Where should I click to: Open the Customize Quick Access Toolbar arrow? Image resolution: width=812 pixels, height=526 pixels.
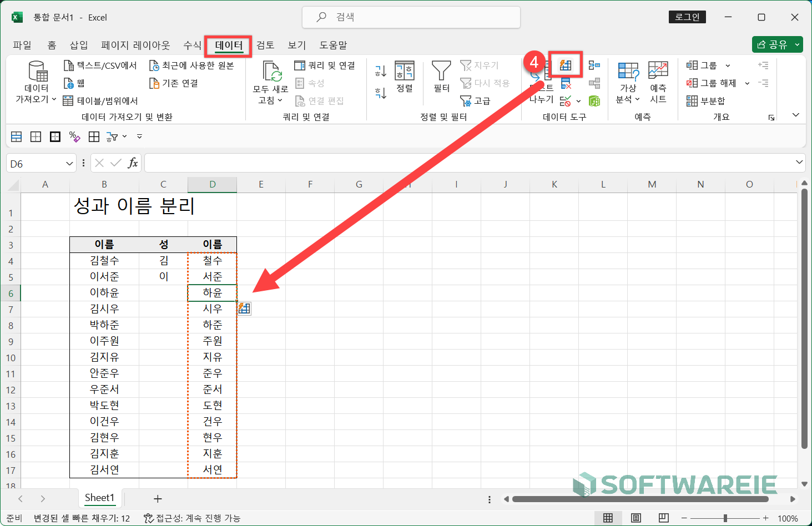(x=139, y=136)
